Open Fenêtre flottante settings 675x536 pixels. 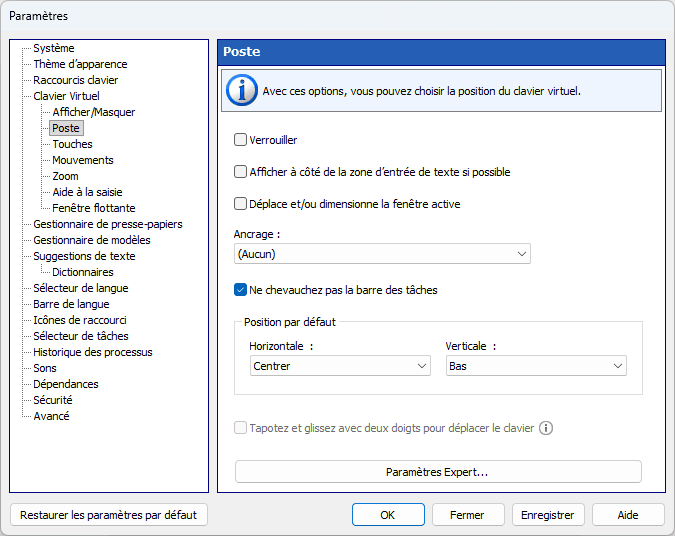pos(94,208)
